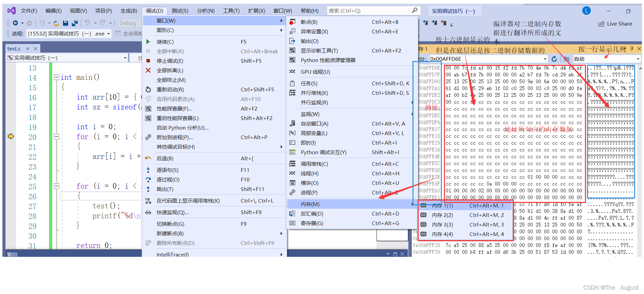
Task: Click 启动 Python 分析(U)... item
Action: 214,128
